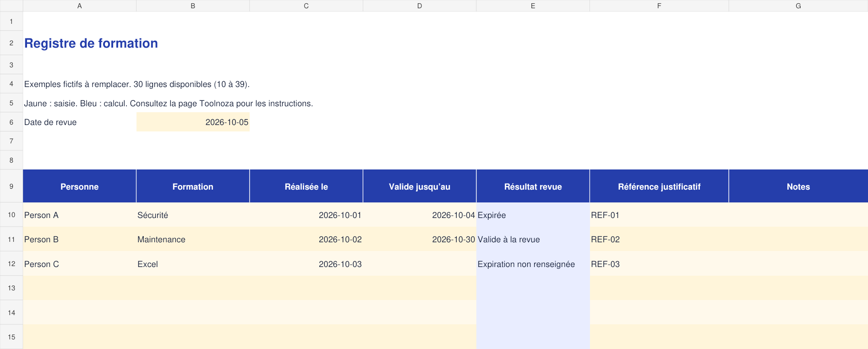
Task: Click the expiry date 2026-10-30 cell
Action: (420, 239)
